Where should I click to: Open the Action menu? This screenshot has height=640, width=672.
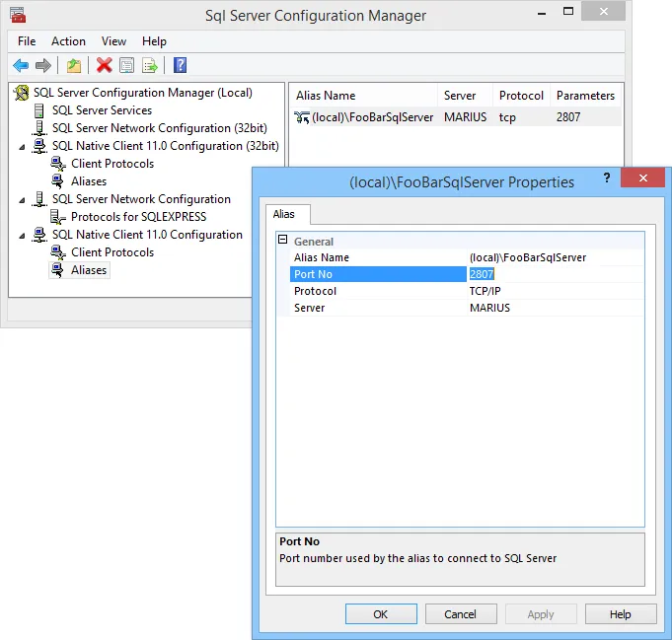(x=68, y=41)
